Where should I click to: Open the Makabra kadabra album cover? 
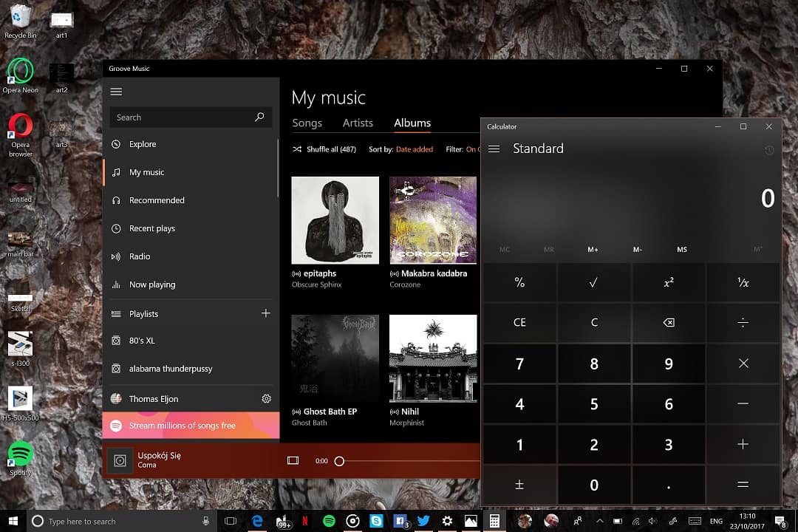click(x=433, y=220)
